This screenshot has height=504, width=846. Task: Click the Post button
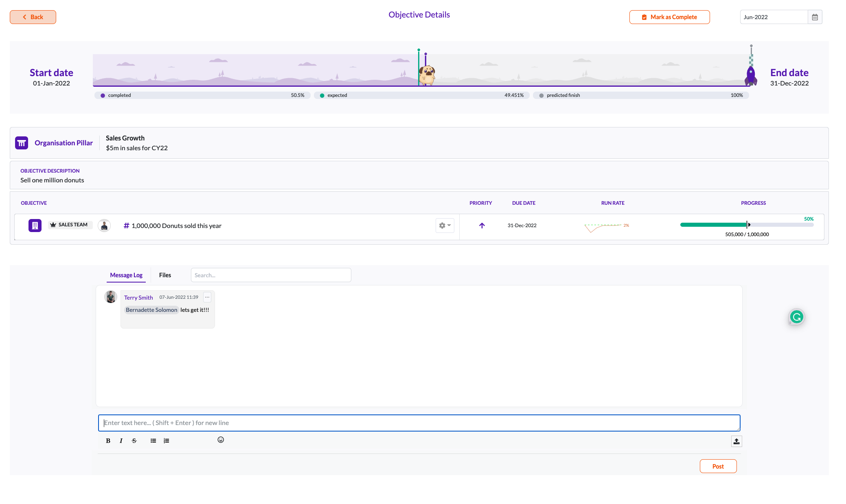(x=718, y=466)
